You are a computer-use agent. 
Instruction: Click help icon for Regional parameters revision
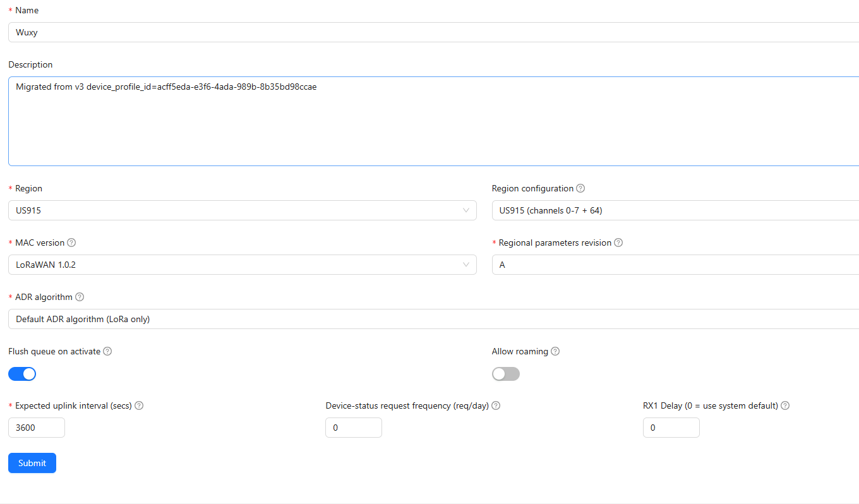pos(618,243)
